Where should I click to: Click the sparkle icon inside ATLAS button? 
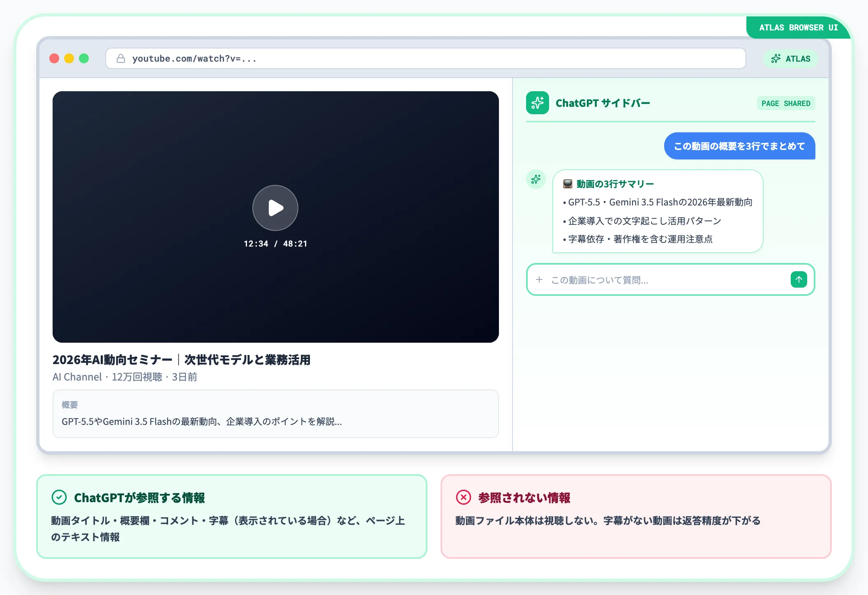776,59
